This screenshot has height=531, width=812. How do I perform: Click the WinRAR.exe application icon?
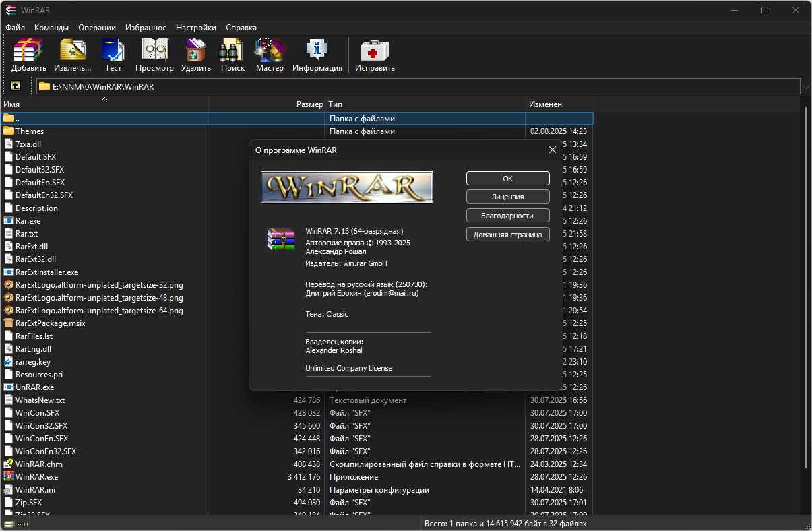tap(9, 476)
